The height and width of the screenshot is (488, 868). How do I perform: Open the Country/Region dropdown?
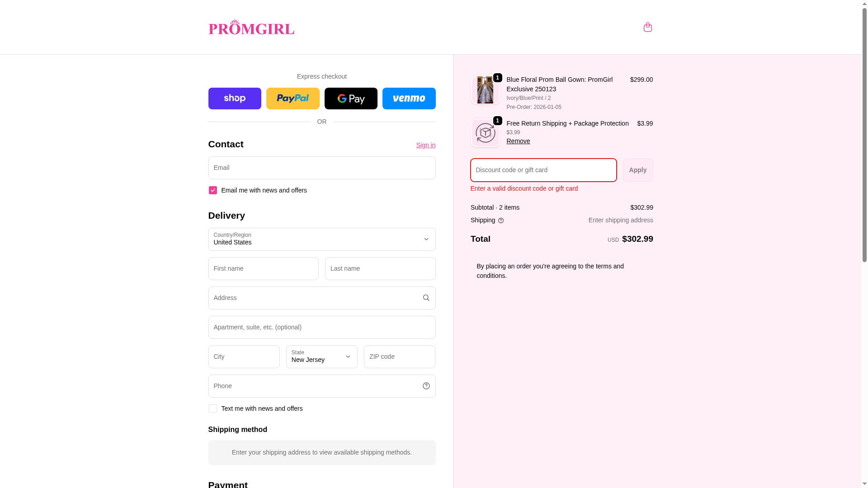322,239
